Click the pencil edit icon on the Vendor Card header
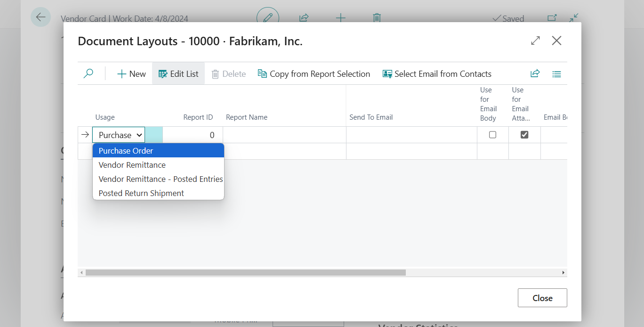This screenshot has width=644, height=327. point(267,17)
